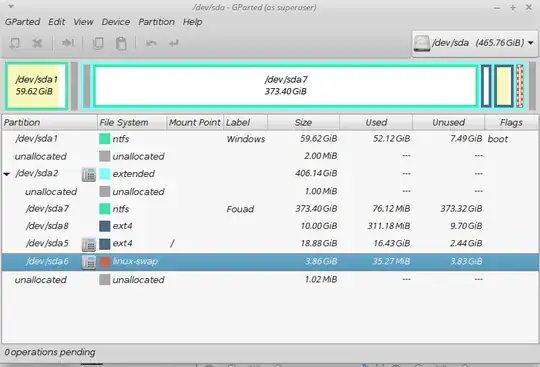Select the 2.00 MiB unallocated row

(x=270, y=156)
